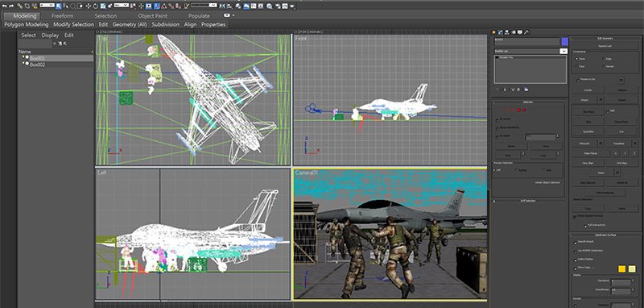The image size is (644, 308).
Task: Open the Geometry (All) ribbon panel
Action: (130, 24)
